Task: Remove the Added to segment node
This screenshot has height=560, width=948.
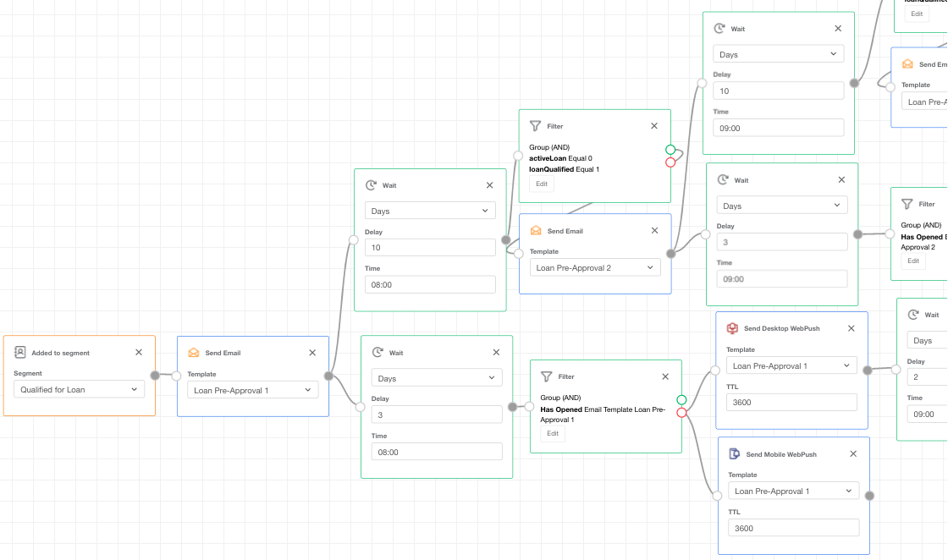Action: [139, 353]
